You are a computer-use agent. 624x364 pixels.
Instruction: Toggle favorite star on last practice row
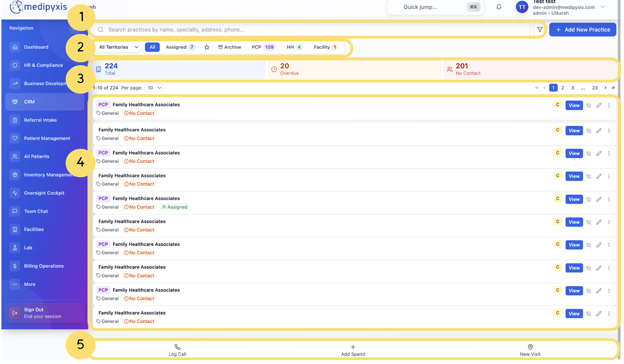point(588,314)
